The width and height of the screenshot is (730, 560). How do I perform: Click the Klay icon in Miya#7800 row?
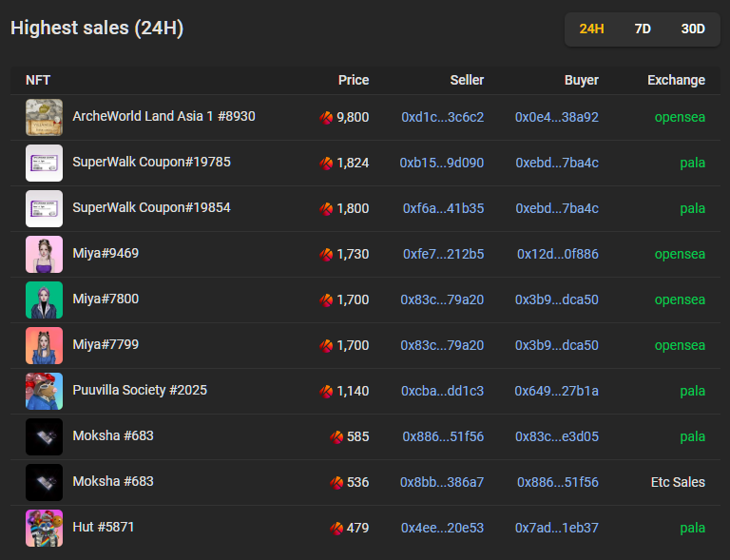point(326,299)
